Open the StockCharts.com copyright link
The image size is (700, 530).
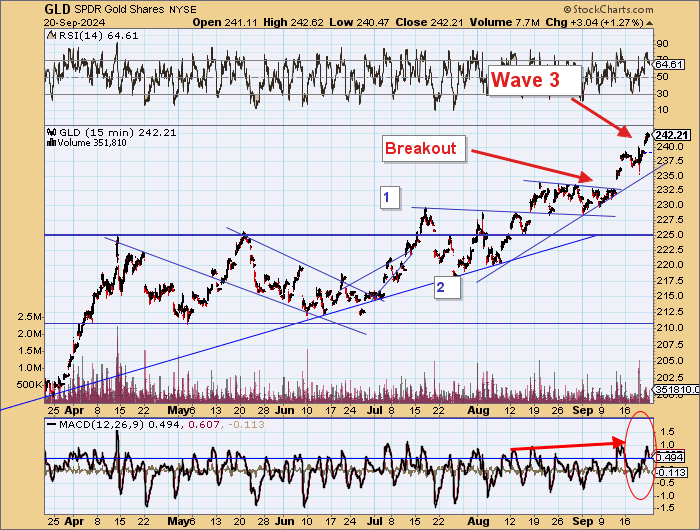(608, 9)
